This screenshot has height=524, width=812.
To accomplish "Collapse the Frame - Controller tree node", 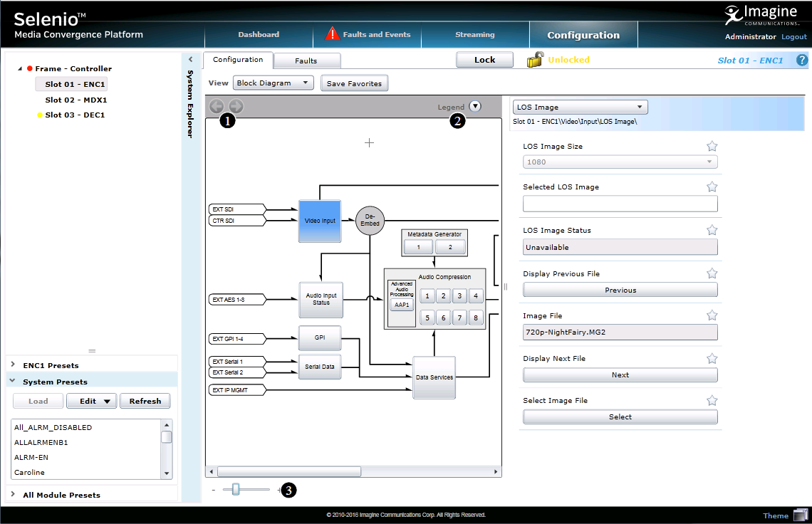I will (x=20, y=68).
